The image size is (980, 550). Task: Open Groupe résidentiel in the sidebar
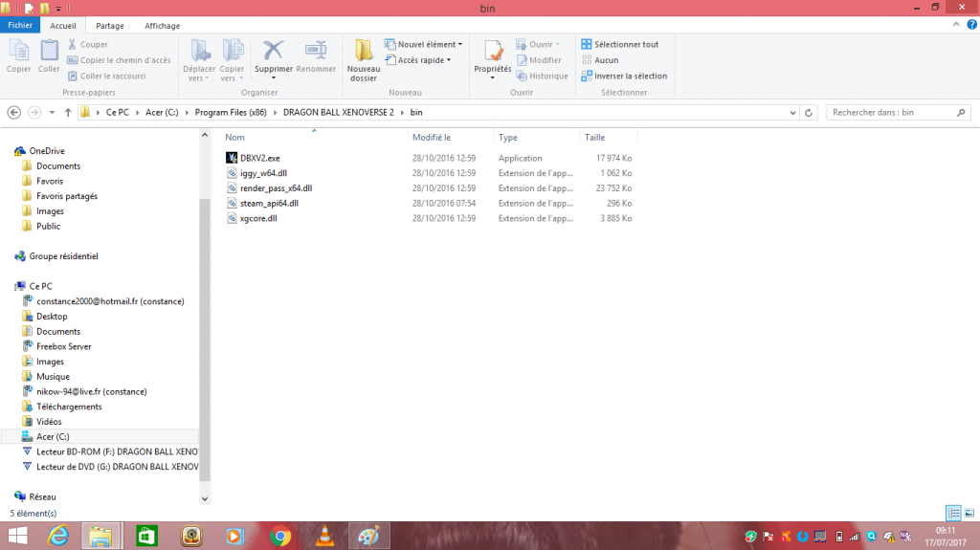click(63, 256)
